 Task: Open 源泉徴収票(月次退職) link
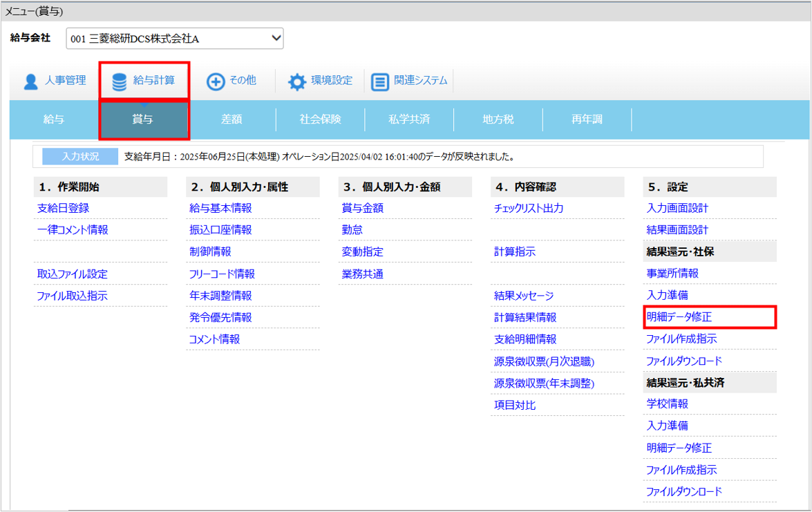coord(545,361)
